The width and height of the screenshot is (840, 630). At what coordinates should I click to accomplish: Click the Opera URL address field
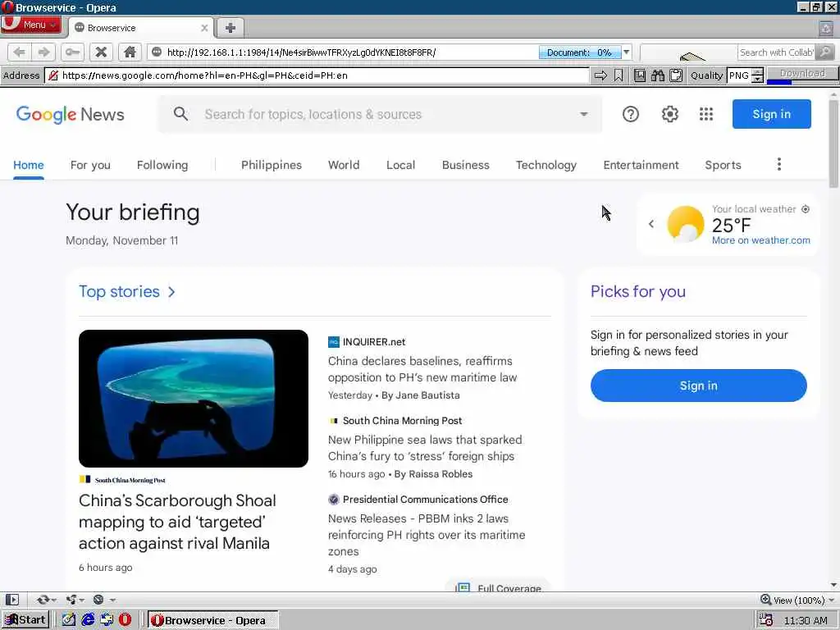343,52
